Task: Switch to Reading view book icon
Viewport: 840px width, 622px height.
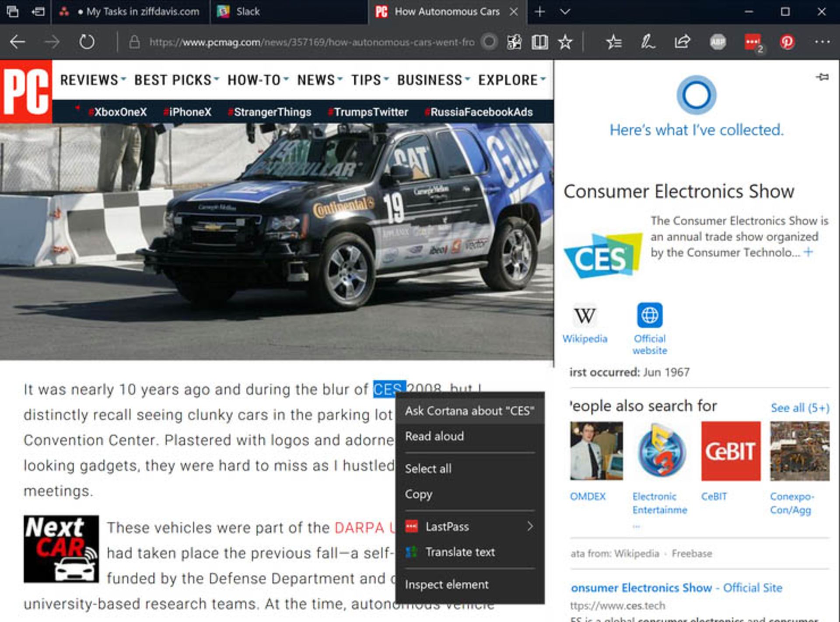Action: (x=539, y=42)
